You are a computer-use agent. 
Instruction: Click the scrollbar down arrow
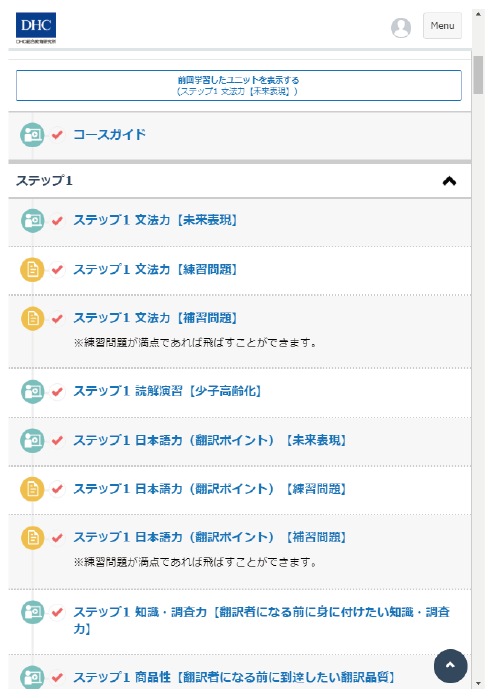click(478, 683)
